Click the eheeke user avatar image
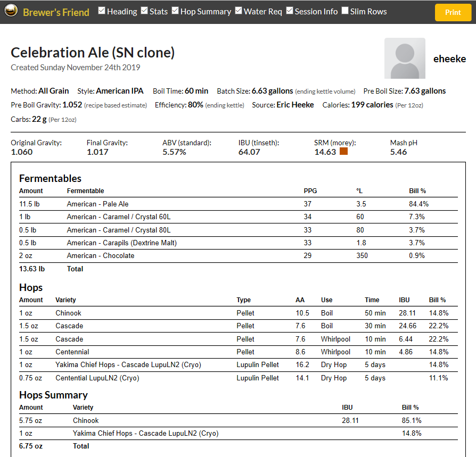Image resolution: width=476 pixels, height=457 pixels. [405, 58]
